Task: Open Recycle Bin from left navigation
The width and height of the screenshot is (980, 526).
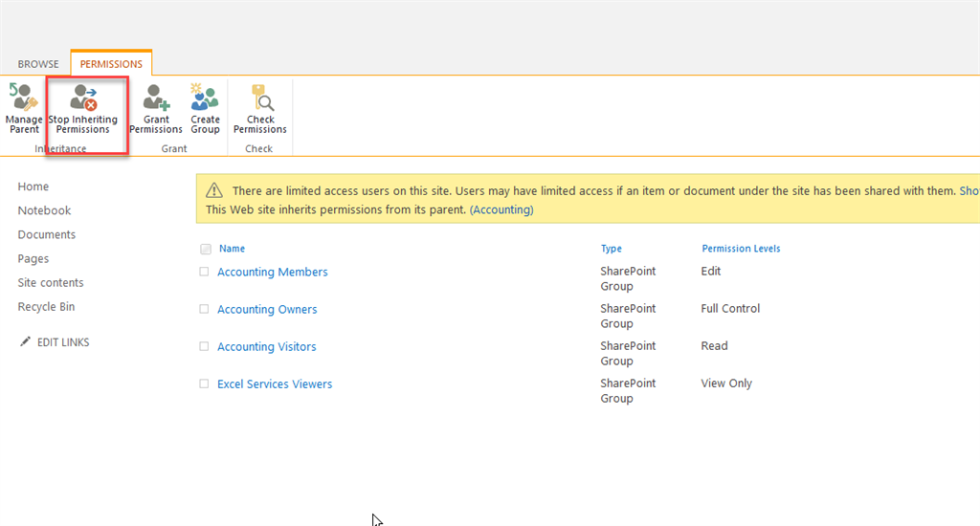Action: coord(46,307)
